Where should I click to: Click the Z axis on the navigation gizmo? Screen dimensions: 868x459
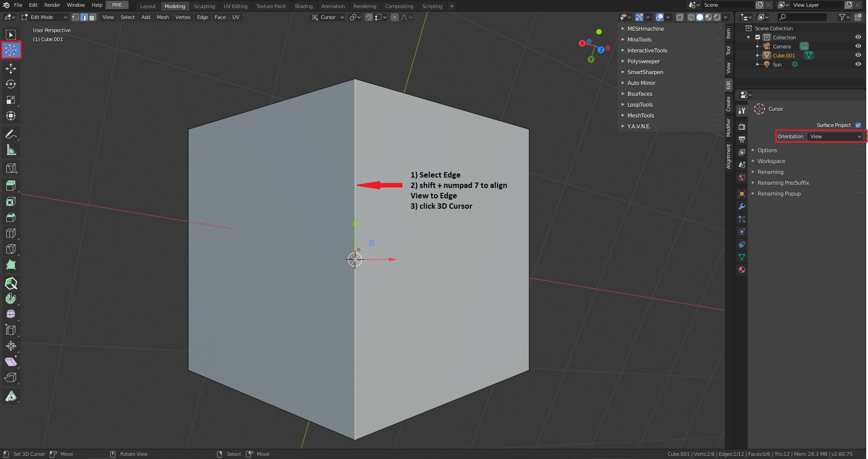click(600, 50)
